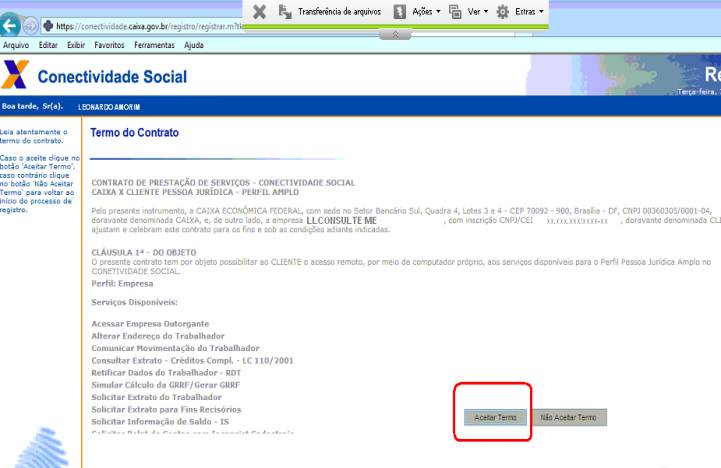Click the Não Aceitar Termo button
This screenshot has height=468, width=721.
[x=568, y=417]
